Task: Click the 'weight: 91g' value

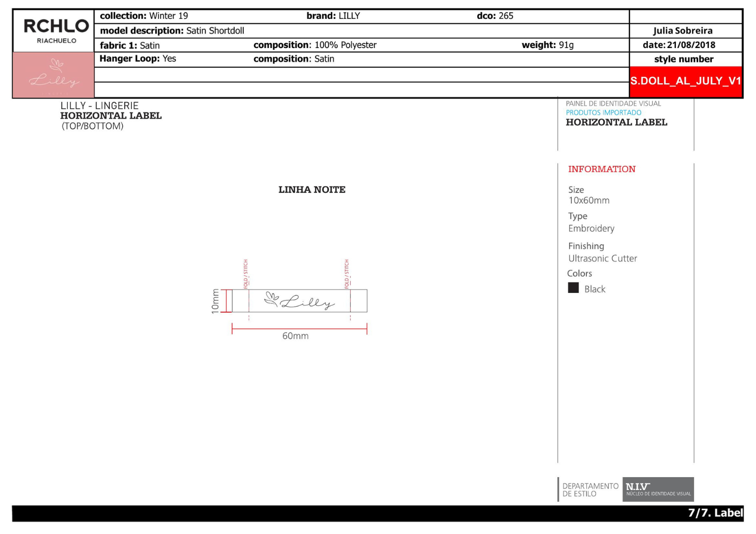Action: [x=548, y=45]
